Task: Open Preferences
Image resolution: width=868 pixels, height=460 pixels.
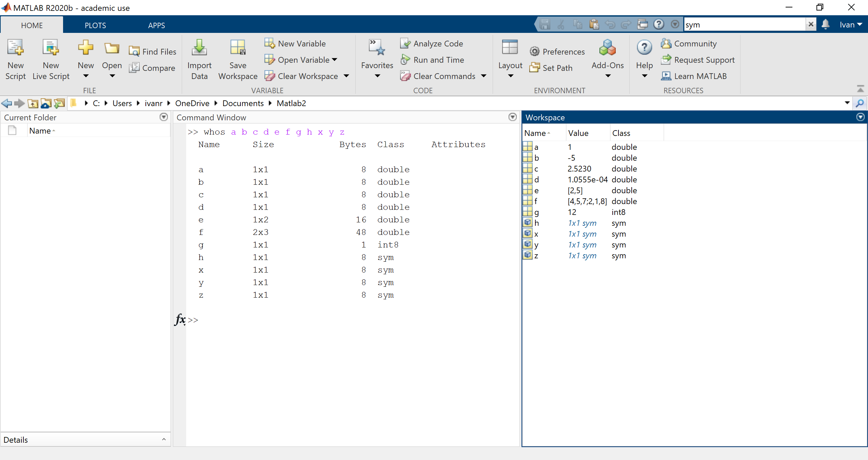Action: [x=557, y=52]
